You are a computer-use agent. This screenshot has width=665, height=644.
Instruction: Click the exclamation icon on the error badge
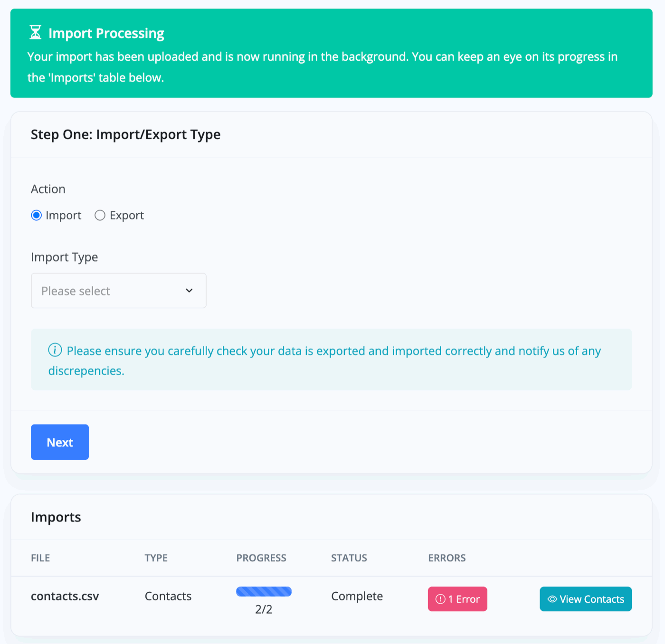(440, 599)
